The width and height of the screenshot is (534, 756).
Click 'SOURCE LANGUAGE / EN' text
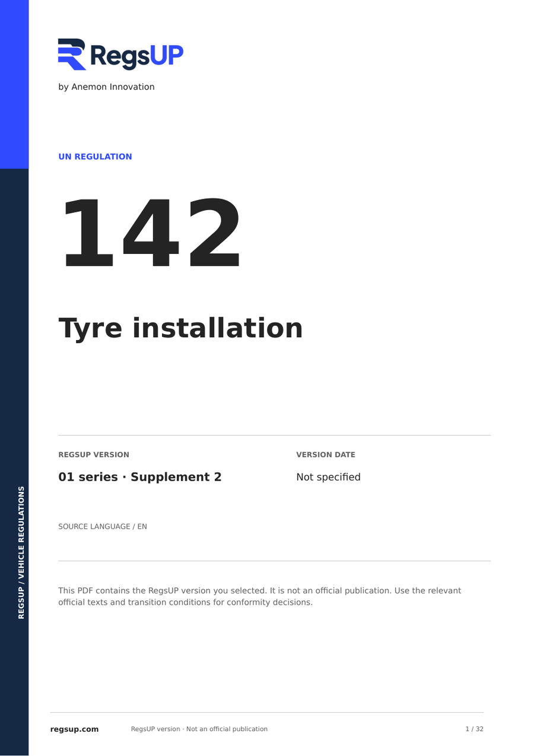103,526
